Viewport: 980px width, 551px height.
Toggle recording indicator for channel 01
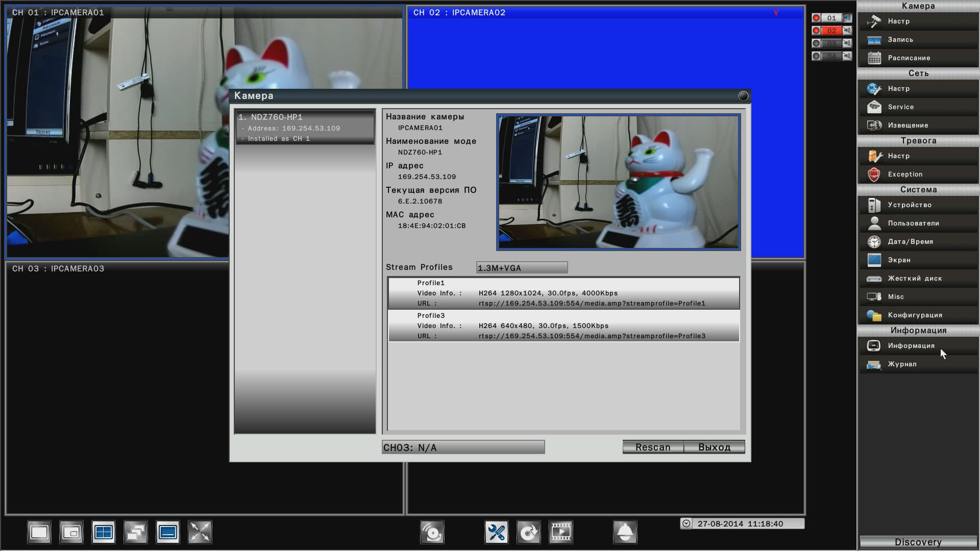816,18
